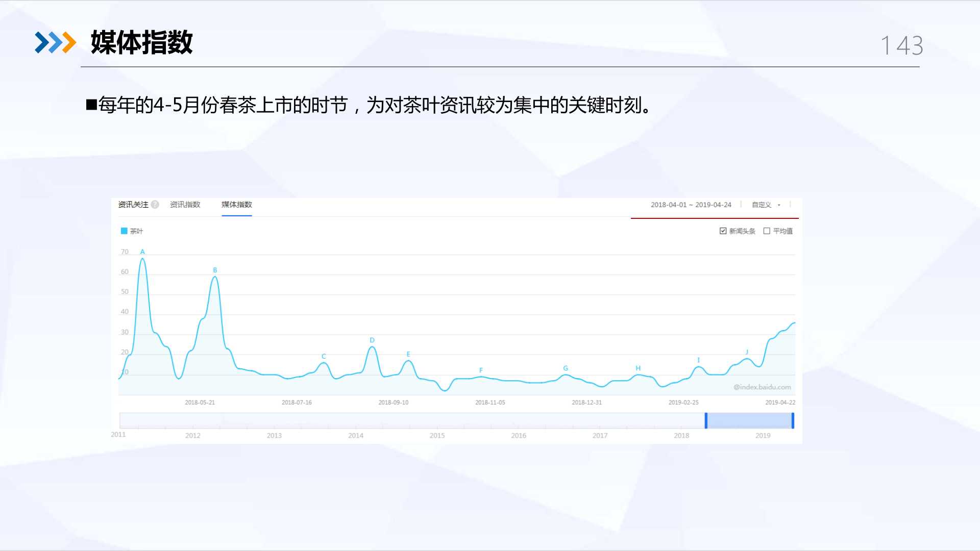
Task: Click 2016 on the timeline scrubber
Action: coord(519,436)
